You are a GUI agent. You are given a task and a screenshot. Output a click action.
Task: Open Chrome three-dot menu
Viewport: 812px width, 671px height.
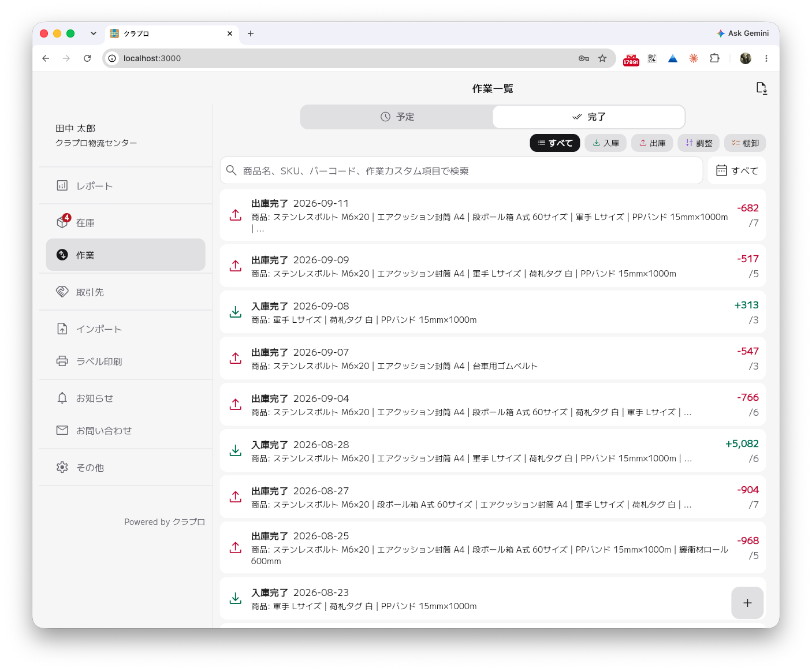(766, 58)
